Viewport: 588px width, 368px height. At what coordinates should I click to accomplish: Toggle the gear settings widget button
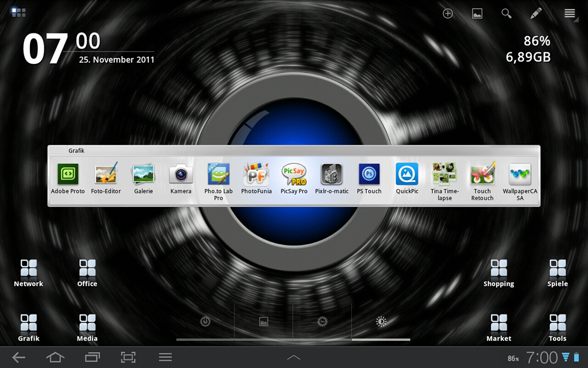click(322, 321)
